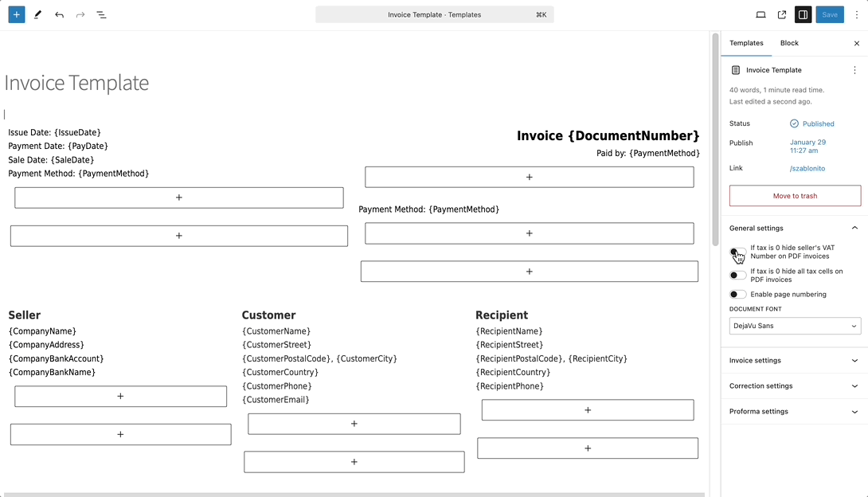Add block in second empty left-column appender
The image size is (868, 497).
coord(179,236)
